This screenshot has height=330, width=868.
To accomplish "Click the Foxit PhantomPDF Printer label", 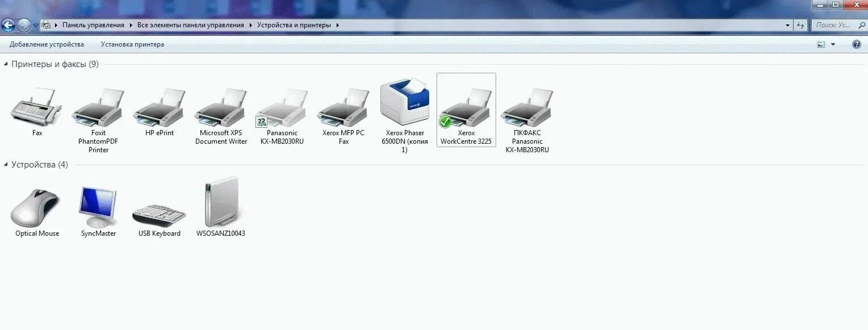I will coord(98,141).
